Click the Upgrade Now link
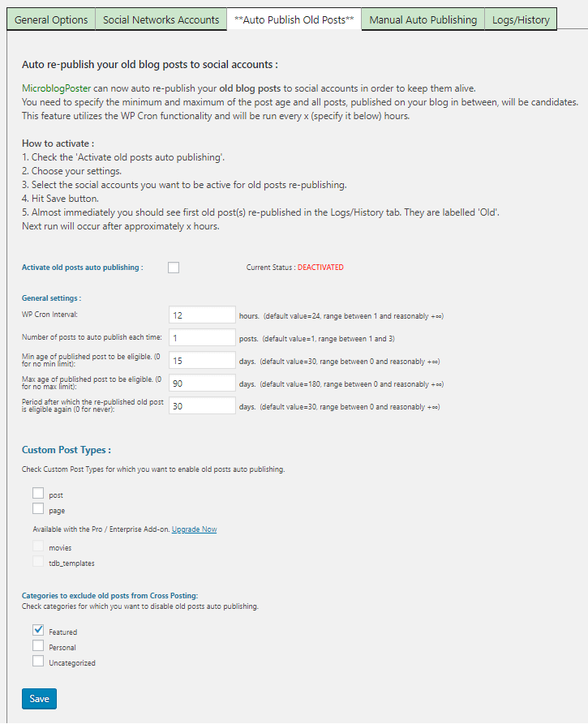This screenshot has width=588, height=724. (x=193, y=528)
